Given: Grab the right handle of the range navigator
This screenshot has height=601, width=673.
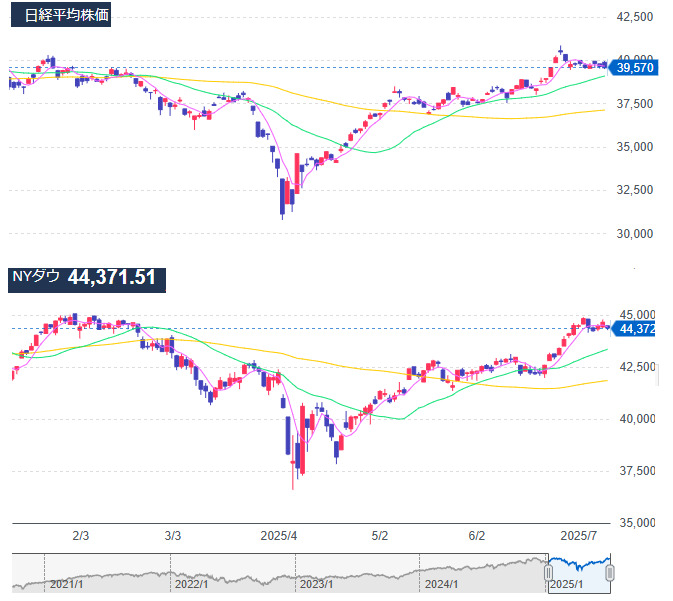Looking at the screenshot, I should (x=609, y=572).
